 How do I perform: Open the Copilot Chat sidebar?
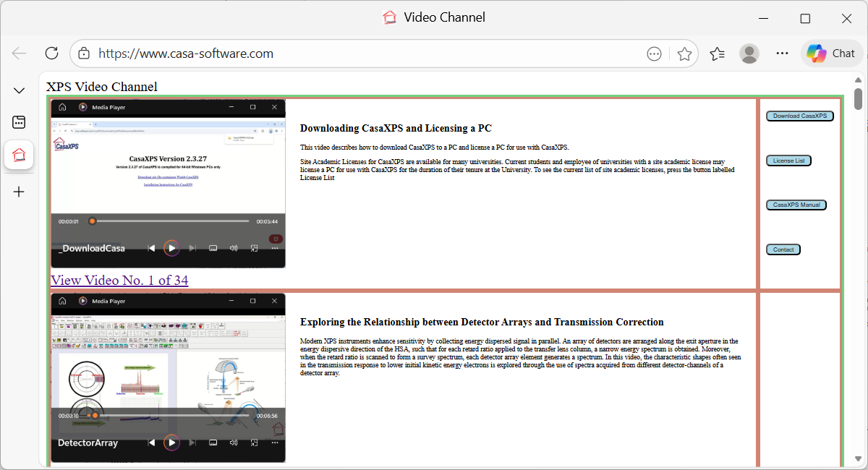click(831, 53)
